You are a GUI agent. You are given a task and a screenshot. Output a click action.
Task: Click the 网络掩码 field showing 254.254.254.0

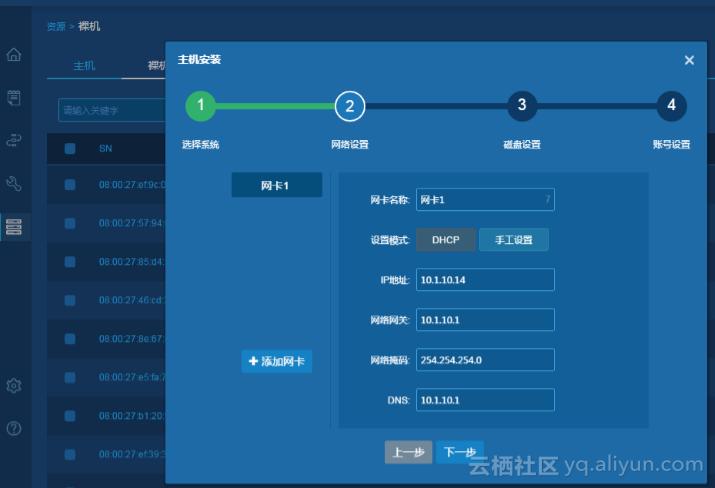[x=485, y=360]
